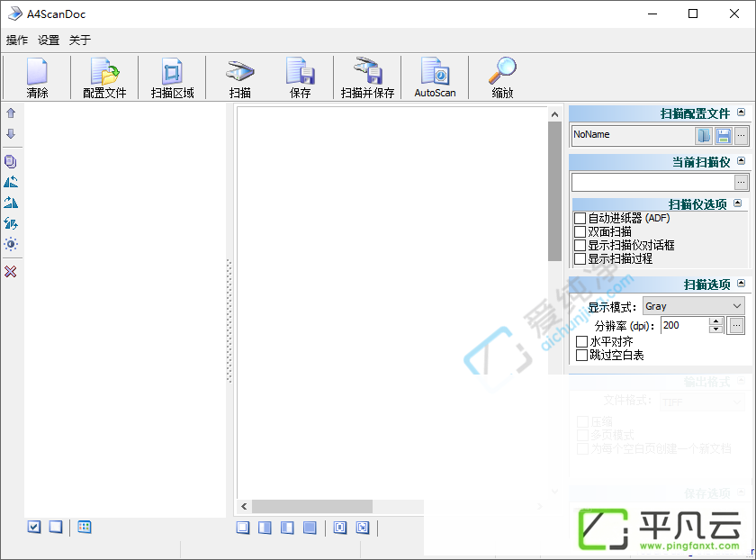Open the 设置 menu
The width and height of the screenshot is (756, 560).
click(49, 40)
